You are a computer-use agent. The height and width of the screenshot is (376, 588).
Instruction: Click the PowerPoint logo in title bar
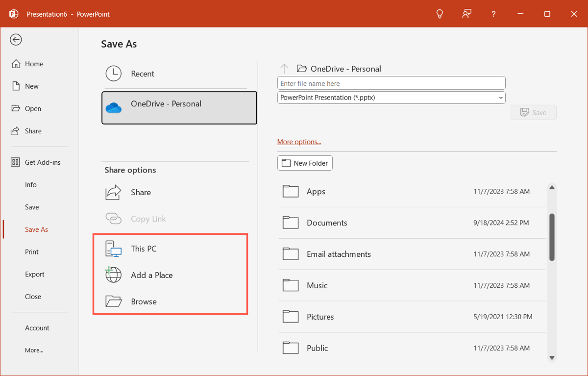14,14
